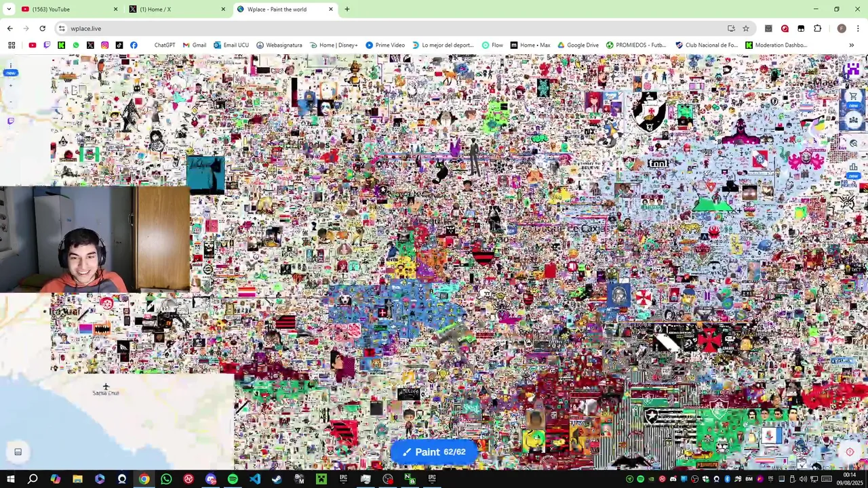Open the Chrome three-dot menu
The width and height of the screenshot is (868, 488).
858,28
